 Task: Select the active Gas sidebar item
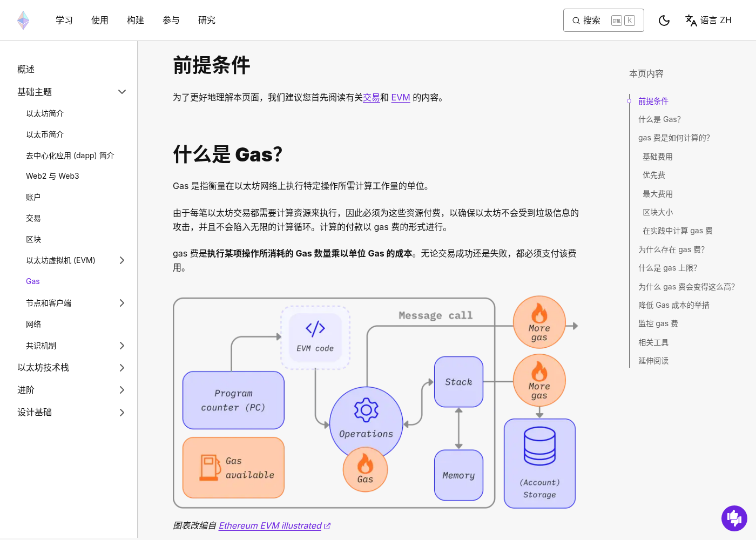pos(33,281)
